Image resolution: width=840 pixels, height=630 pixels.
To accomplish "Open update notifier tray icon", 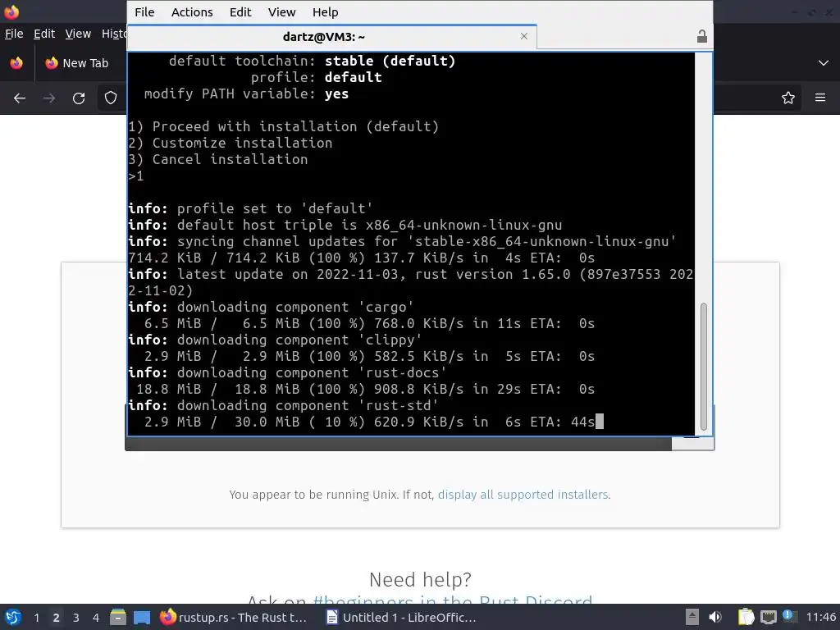I will coord(788,616).
